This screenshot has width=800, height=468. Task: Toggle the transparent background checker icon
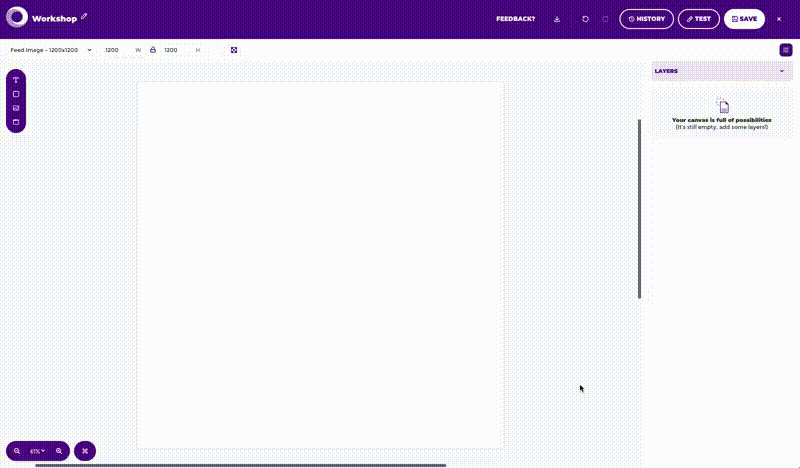pyautogui.click(x=234, y=50)
